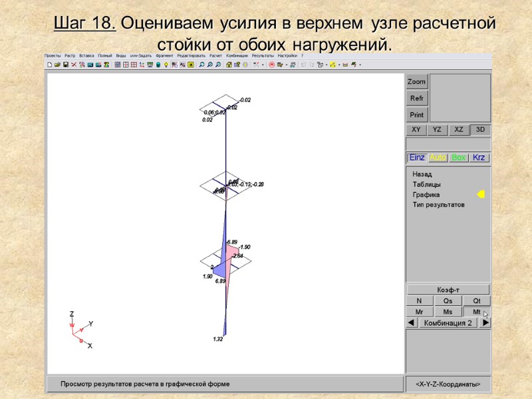The height and width of the screenshot is (399, 532).
Task: Click the Refr refresh button
Action: tap(417, 98)
